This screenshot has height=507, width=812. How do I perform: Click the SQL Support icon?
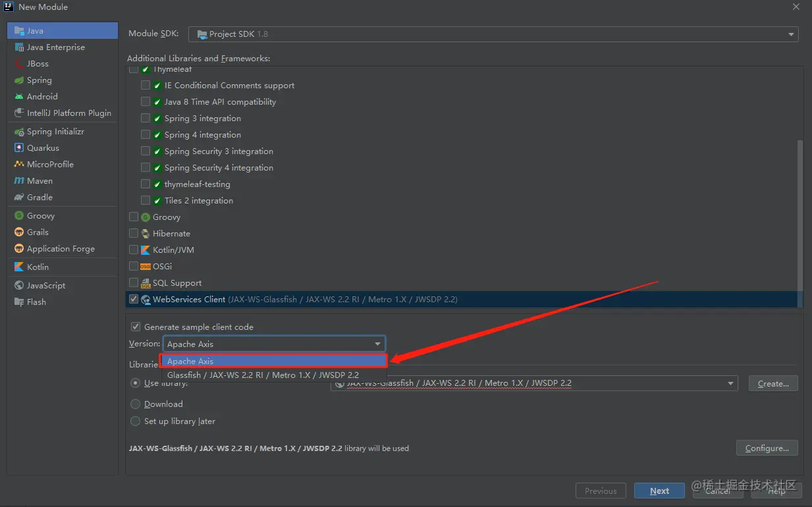pyautogui.click(x=146, y=283)
